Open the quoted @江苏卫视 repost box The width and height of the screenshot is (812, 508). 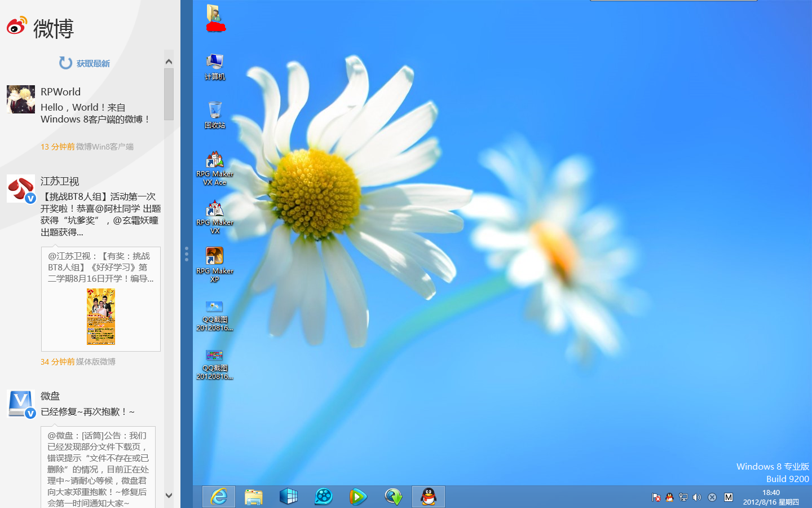click(101, 299)
